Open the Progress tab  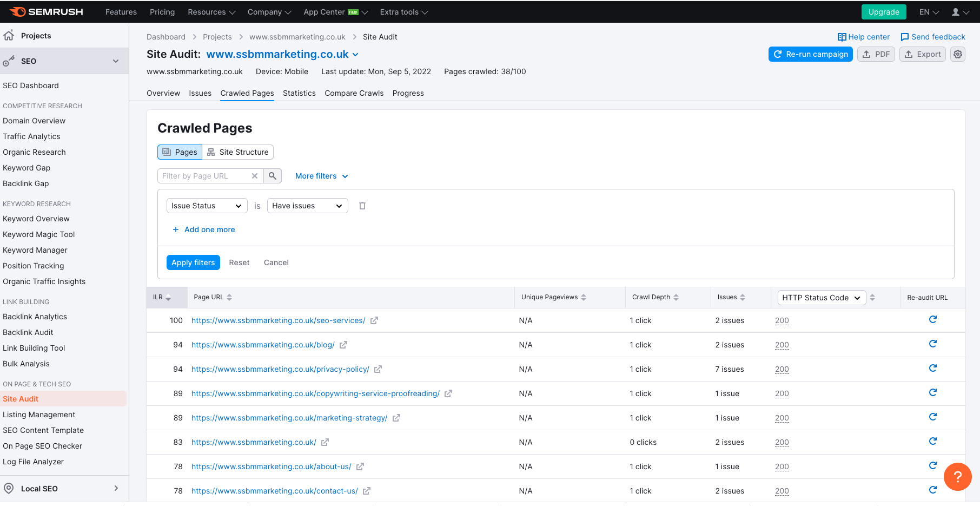(408, 93)
